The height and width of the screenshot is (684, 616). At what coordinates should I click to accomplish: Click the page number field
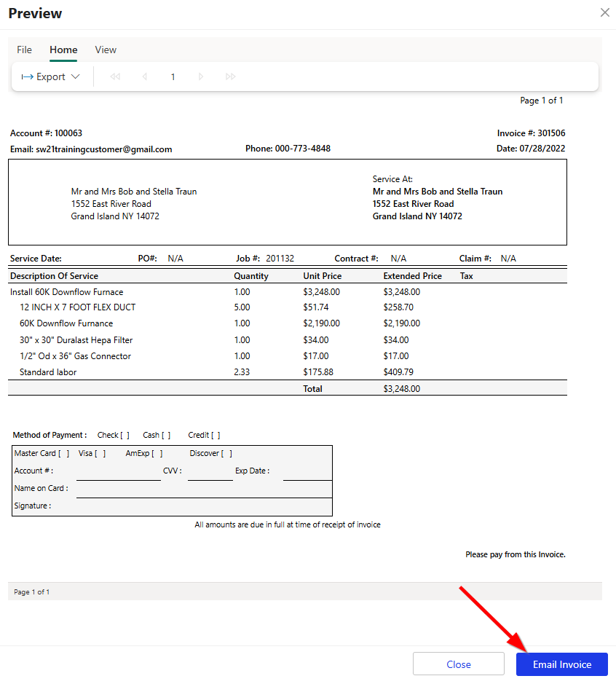tap(173, 76)
